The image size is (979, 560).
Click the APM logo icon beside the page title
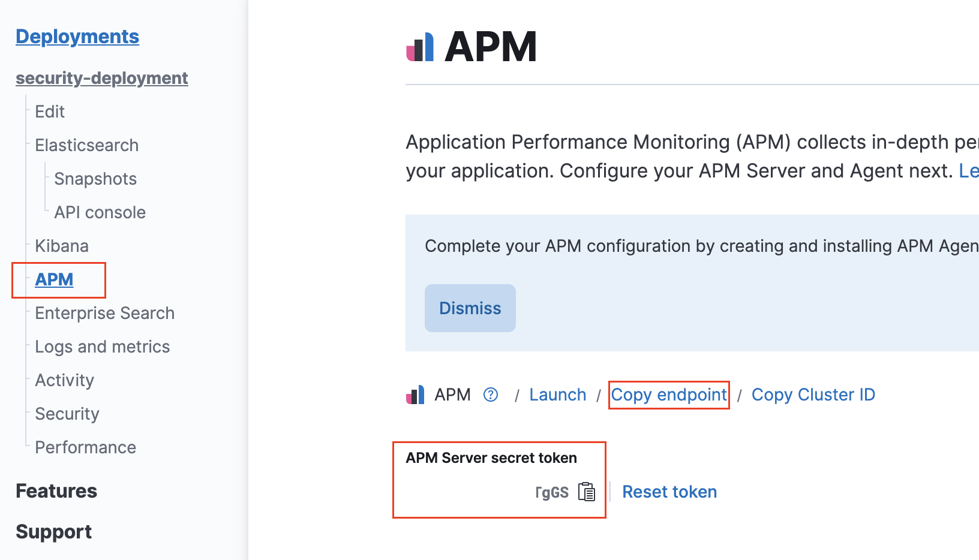[420, 46]
